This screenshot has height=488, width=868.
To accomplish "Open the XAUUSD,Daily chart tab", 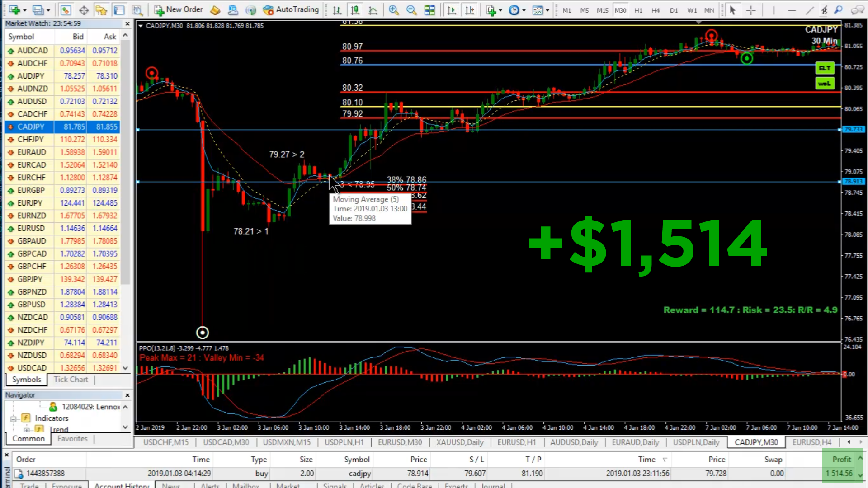I will (x=460, y=442).
